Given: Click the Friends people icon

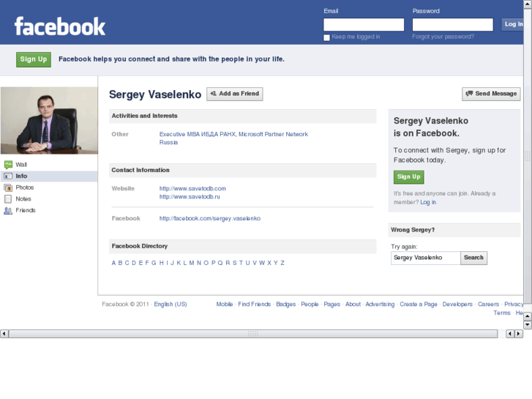Looking at the screenshot, I should coord(8,211).
